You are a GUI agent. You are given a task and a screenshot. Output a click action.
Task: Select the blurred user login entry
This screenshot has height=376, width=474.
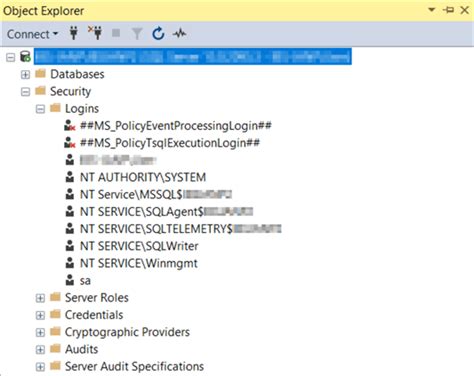click(118, 160)
